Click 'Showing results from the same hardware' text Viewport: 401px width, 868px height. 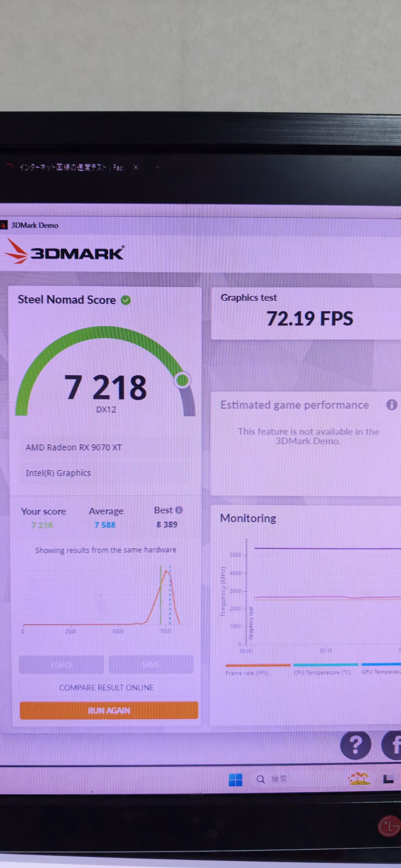[106, 550]
